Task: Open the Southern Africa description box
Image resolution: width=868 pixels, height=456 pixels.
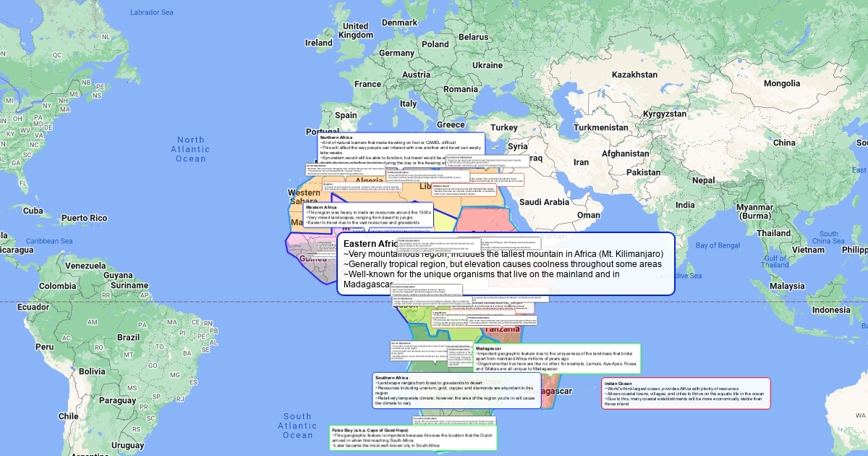Action: pos(456,390)
